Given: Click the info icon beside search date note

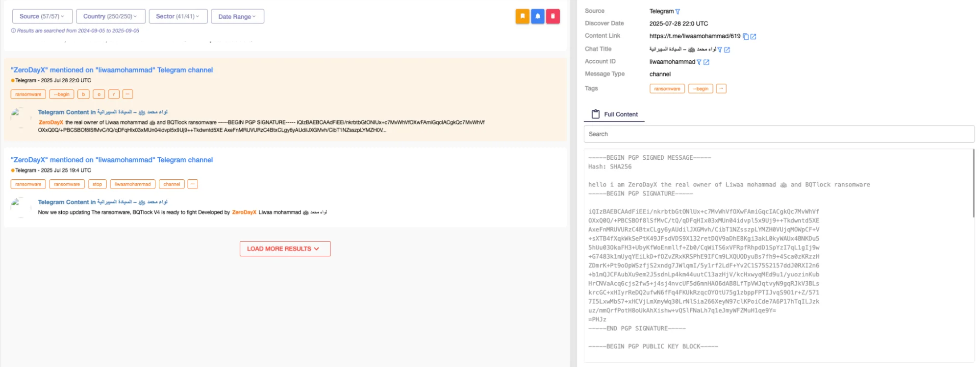Looking at the screenshot, I should pos(13,30).
